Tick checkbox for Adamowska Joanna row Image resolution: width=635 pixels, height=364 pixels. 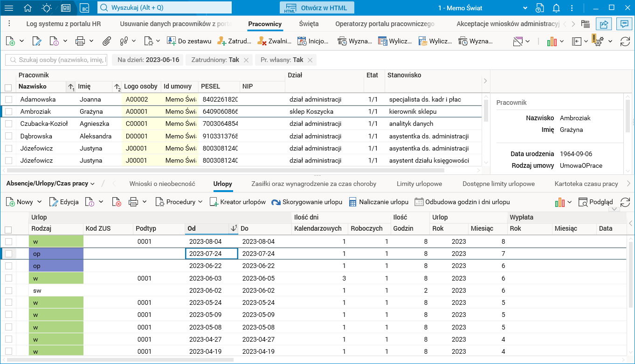point(9,99)
